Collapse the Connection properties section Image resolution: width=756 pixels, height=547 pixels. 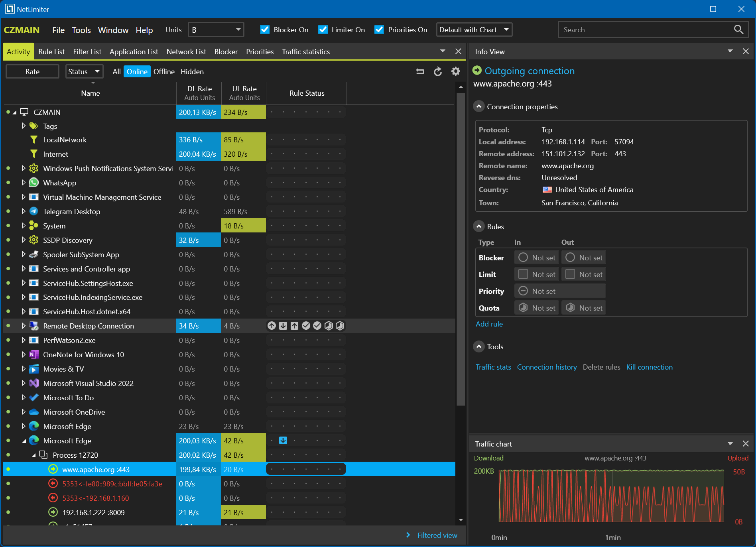479,106
